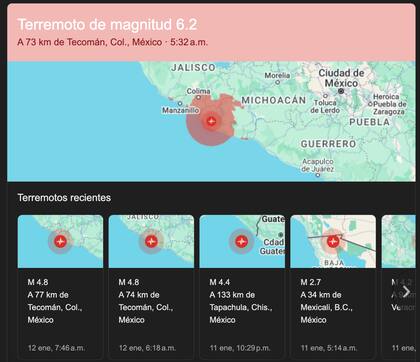
Task: Click the epicenter icon in the Mexicali M 2.7 card
Action: coord(333,241)
